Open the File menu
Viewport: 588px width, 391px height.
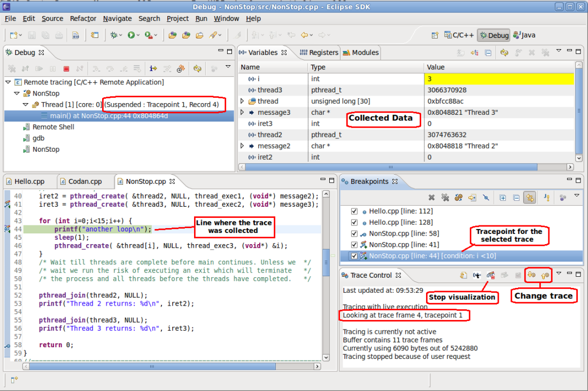tap(10, 18)
